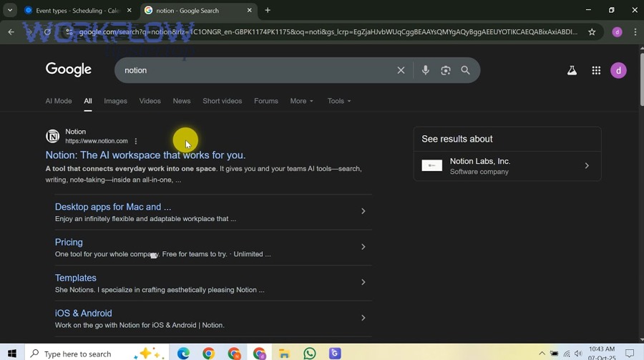This screenshot has height=360, width=644.
Task: Open Search Labs flask icon
Action: [572, 70]
